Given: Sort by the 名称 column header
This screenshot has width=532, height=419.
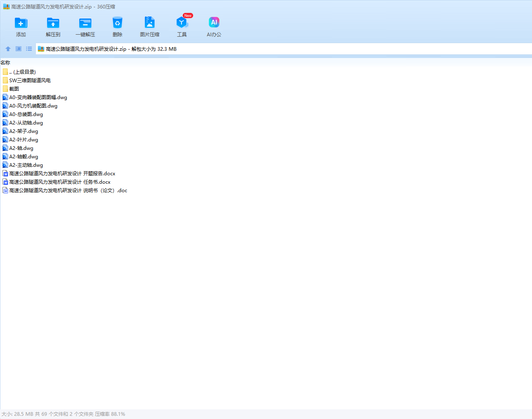Looking at the screenshot, I should click(5, 63).
